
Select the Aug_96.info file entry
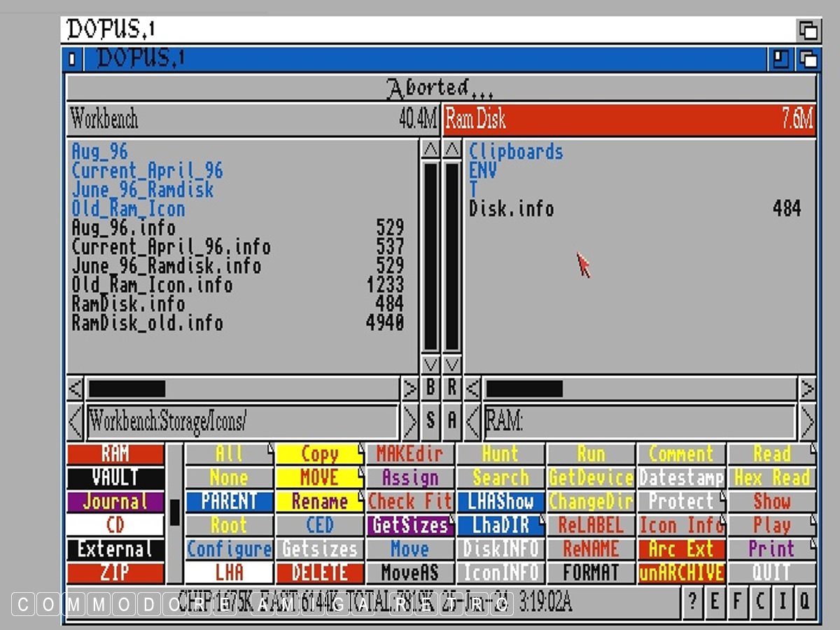coord(124,228)
